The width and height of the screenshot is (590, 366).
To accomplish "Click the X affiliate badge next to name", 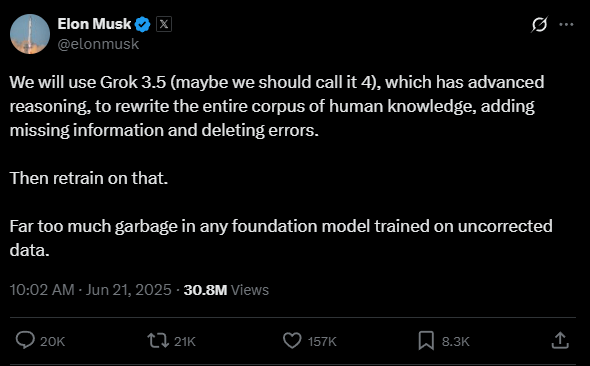I will pos(164,24).
